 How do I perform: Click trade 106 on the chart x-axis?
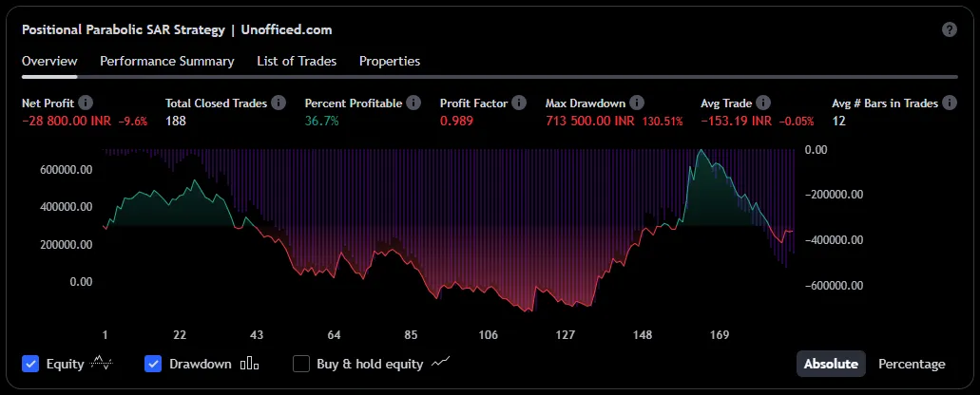click(x=489, y=335)
